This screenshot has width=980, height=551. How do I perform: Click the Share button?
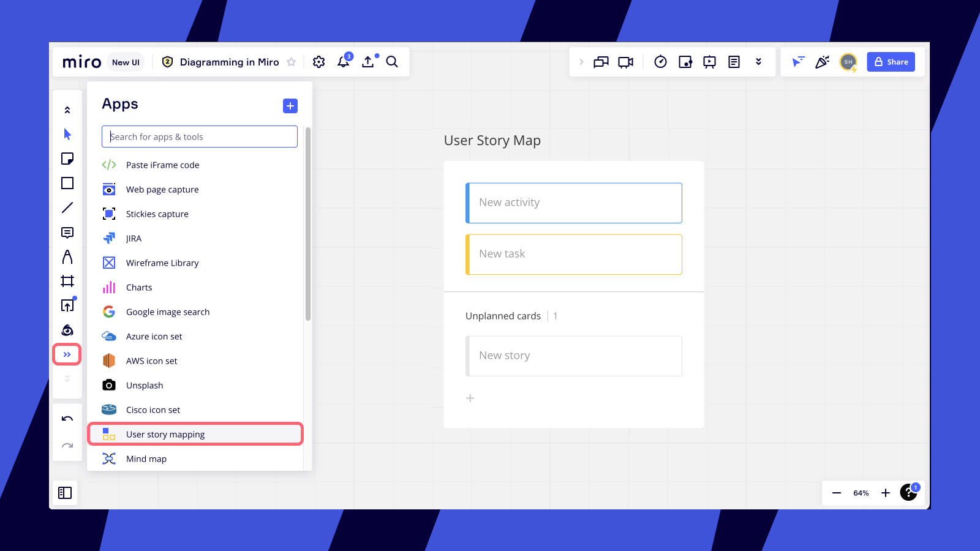[891, 62]
